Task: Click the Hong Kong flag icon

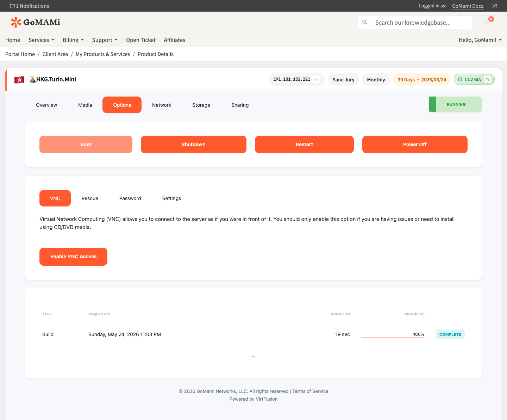Action: point(19,80)
